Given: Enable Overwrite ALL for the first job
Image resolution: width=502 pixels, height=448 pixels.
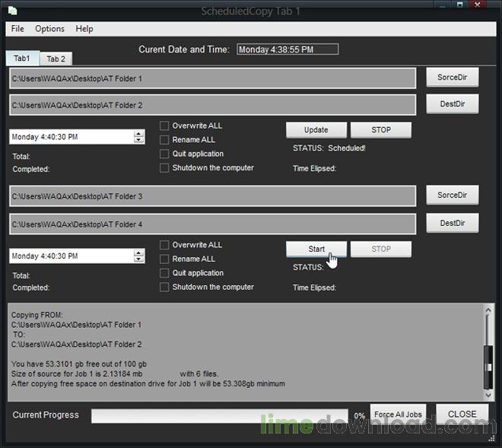Looking at the screenshot, I should pos(164,126).
